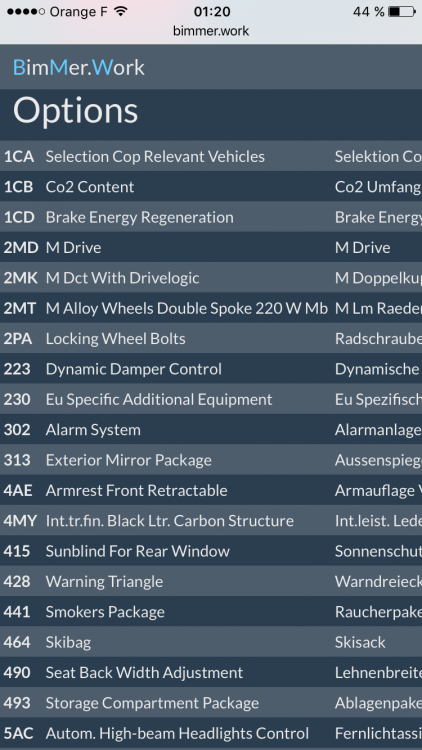Tap M Alloy Wheels Double Spoke row
Image resolution: width=422 pixels, height=750 pixels.
(x=211, y=308)
